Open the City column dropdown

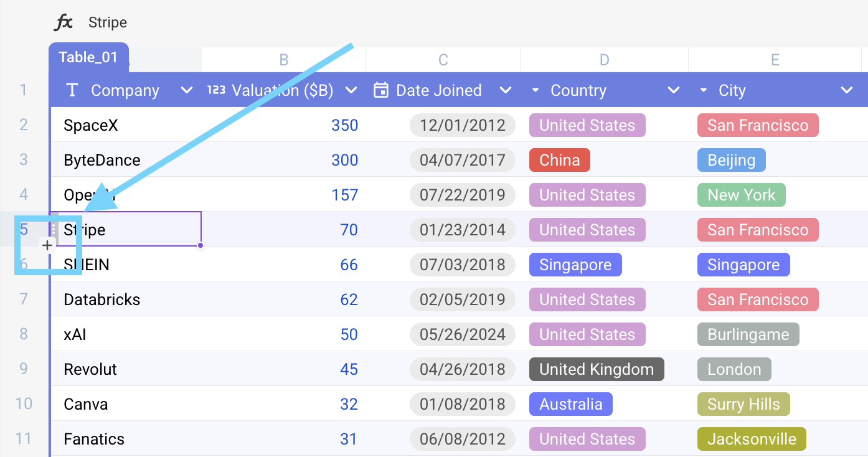coord(847,90)
